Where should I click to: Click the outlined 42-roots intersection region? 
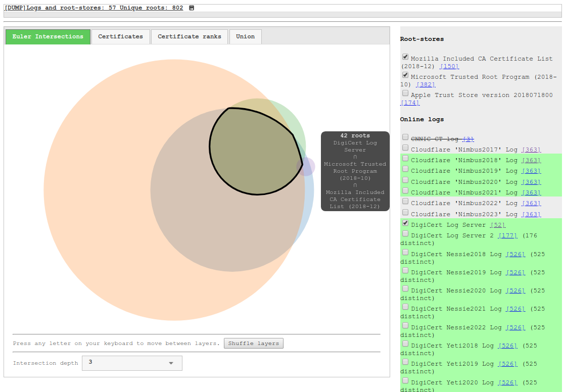pyautogui.click(x=253, y=152)
